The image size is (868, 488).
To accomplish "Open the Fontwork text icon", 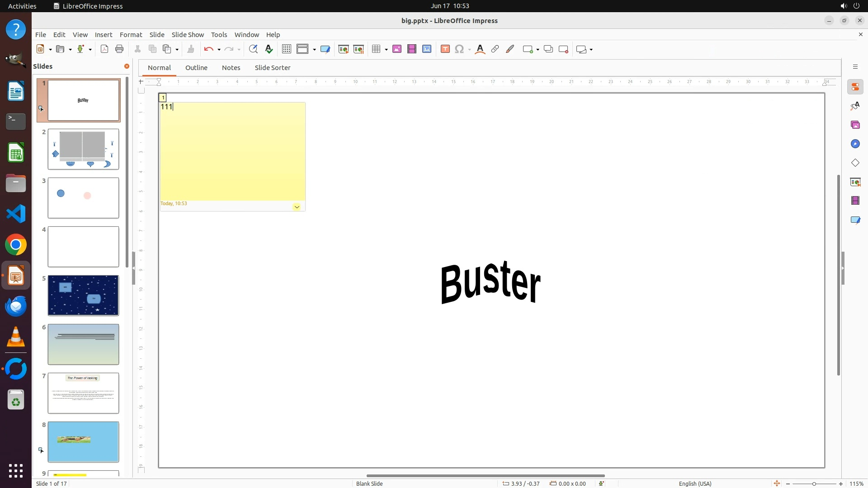I will [x=480, y=49].
